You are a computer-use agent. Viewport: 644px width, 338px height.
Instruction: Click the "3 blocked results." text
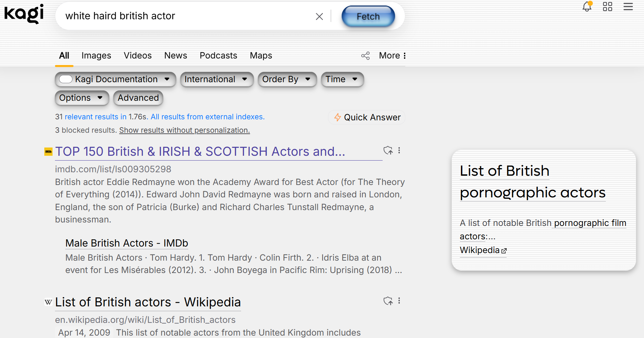coord(86,130)
